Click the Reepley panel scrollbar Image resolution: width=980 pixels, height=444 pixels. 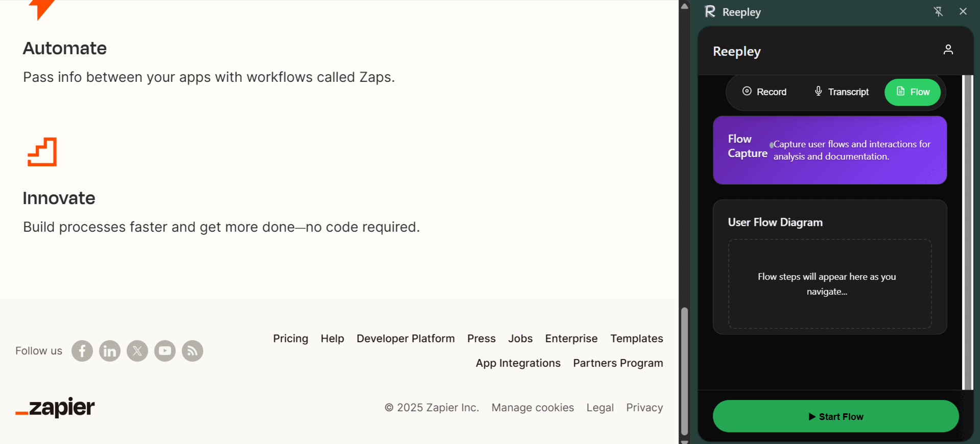point(967,232)
